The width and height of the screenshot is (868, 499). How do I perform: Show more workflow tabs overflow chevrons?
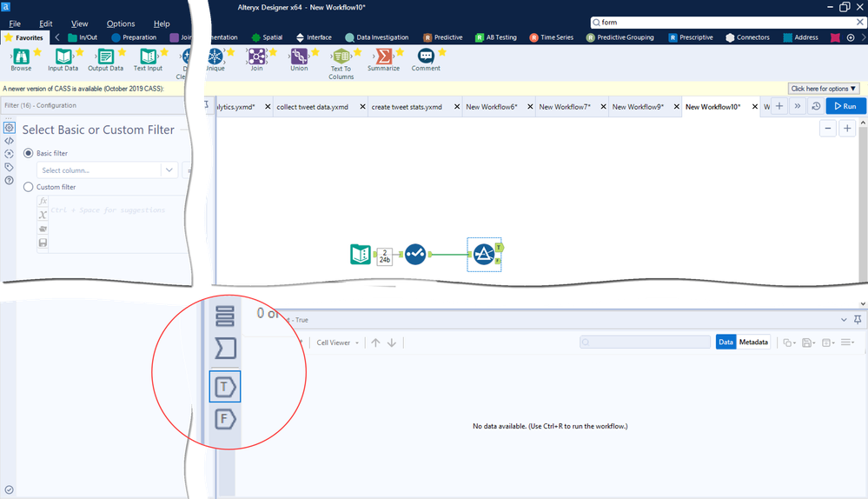(x=797, y=106)
